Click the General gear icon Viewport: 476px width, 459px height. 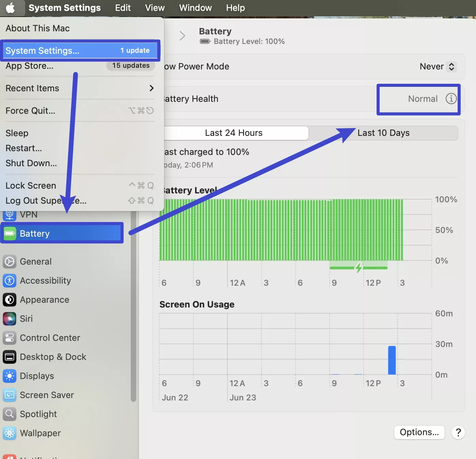point(10,262)
